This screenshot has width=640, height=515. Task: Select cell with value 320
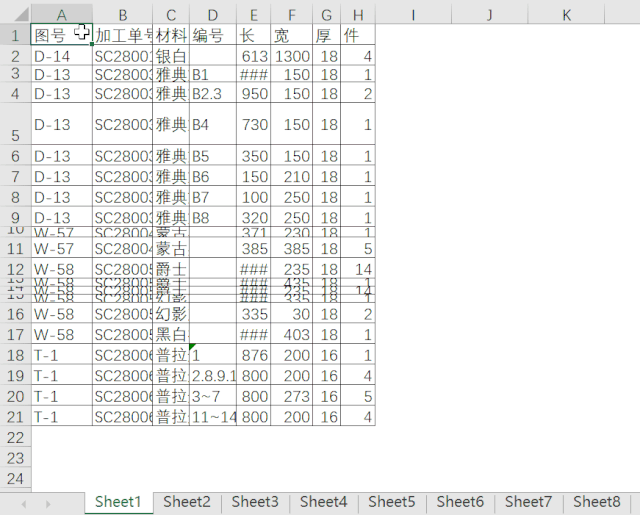pyautogui.click(x=253, y=217)
